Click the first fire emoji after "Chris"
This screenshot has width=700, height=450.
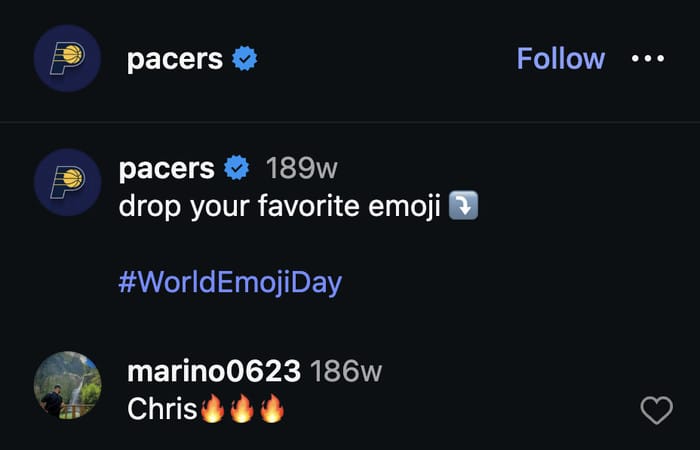(211, 409)
